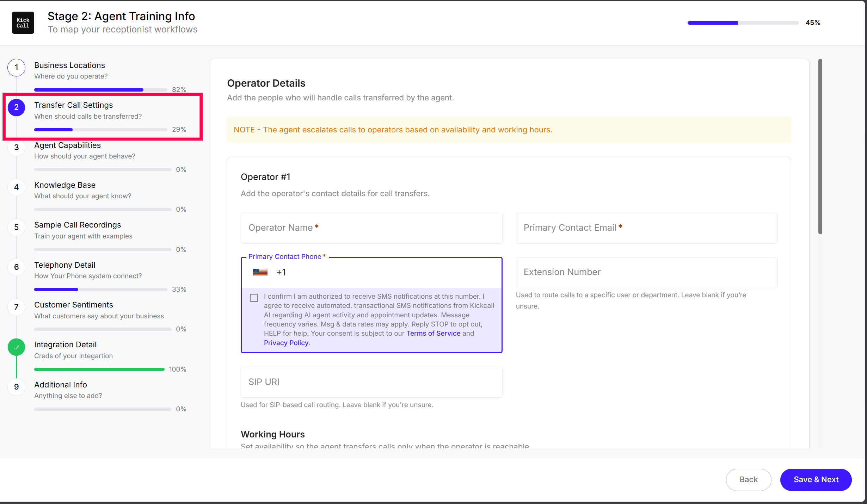The image size is (867, 504).
Task: Open Privacy Policy link
Action: click(286, 343)
